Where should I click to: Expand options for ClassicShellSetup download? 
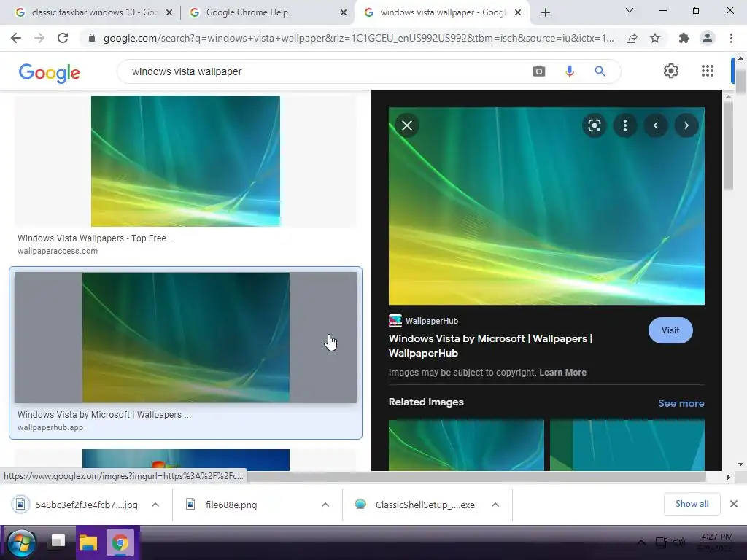(x=495, y=505)
